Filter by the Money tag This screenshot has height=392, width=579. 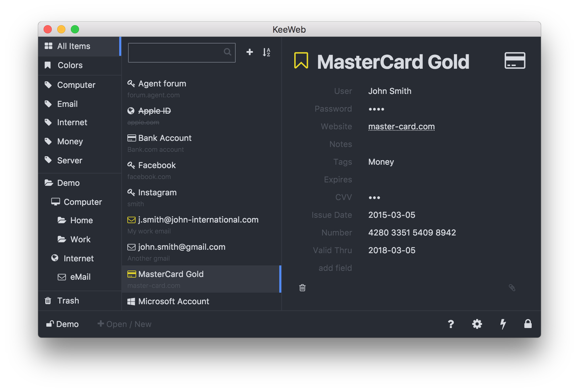[80, 141]
